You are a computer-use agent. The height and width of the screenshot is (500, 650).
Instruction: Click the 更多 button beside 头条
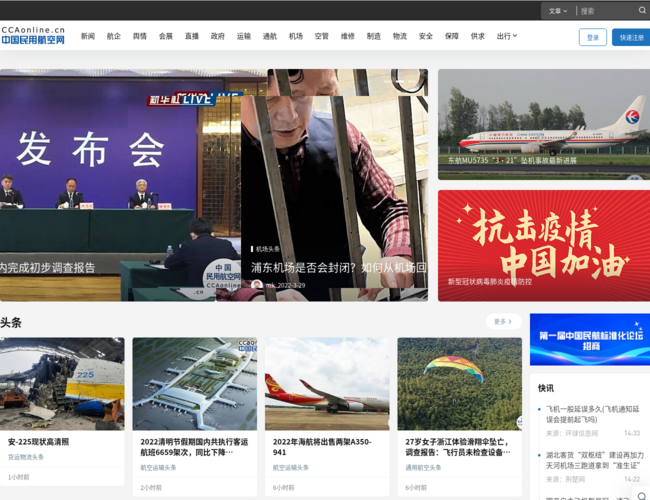click(503, 321)
